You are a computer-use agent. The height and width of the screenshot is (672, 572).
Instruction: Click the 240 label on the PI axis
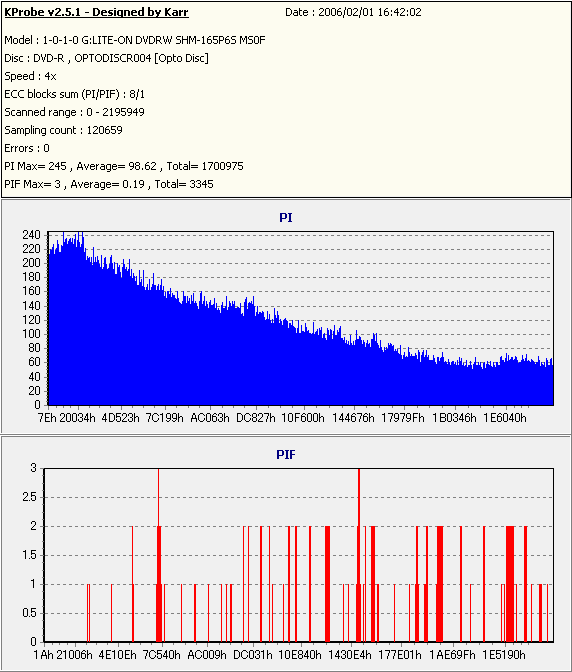coord(31,235)
